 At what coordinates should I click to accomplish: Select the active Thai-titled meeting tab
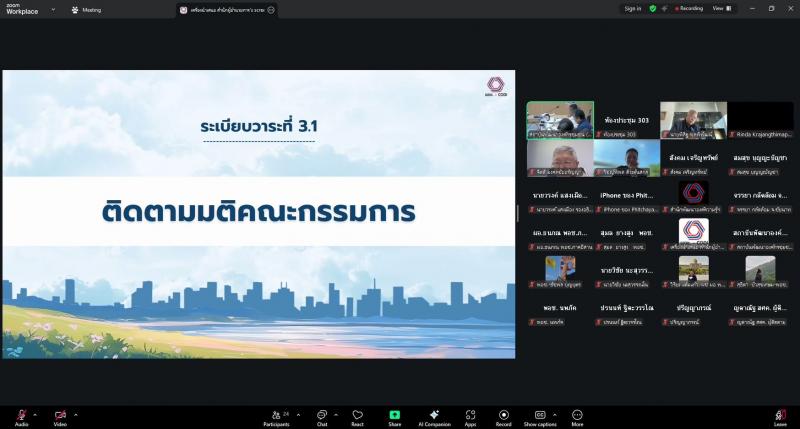coord(227,10)
